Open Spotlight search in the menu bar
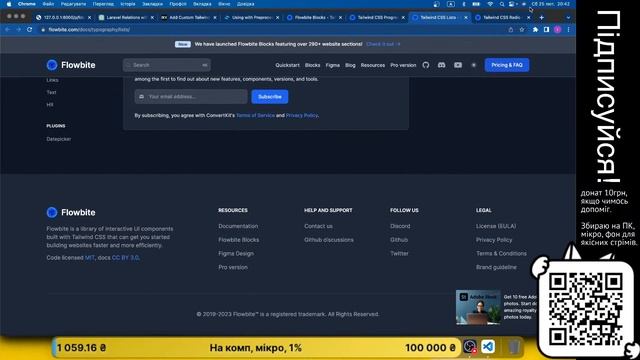This screenshot has height=360, width=640. pos(502,4)
